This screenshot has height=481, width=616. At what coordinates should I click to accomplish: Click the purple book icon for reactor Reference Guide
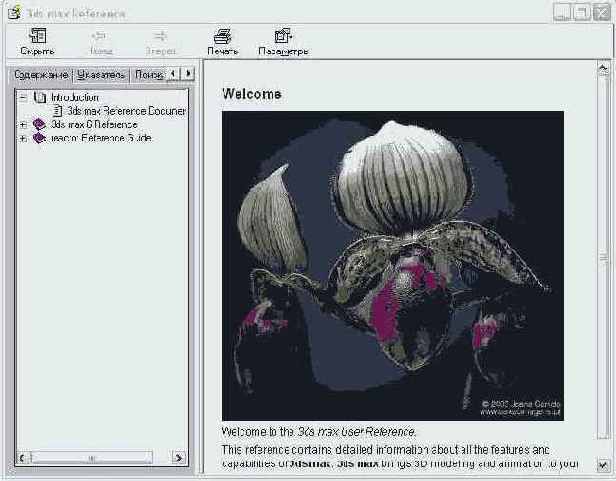[x=39, y=138]
